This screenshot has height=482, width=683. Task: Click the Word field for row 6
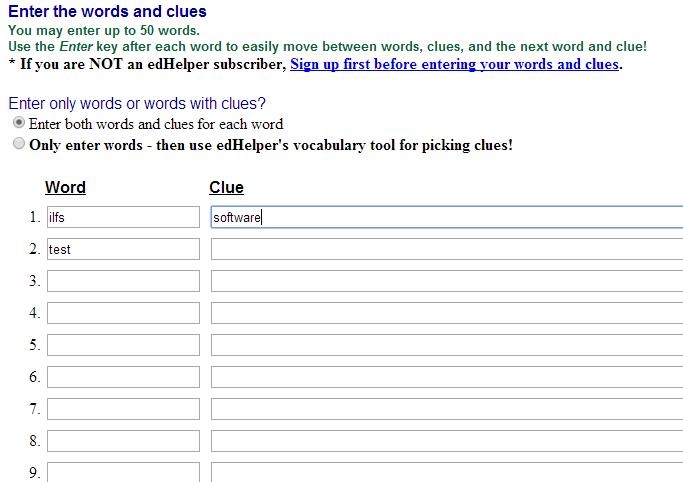pos(123,377)
